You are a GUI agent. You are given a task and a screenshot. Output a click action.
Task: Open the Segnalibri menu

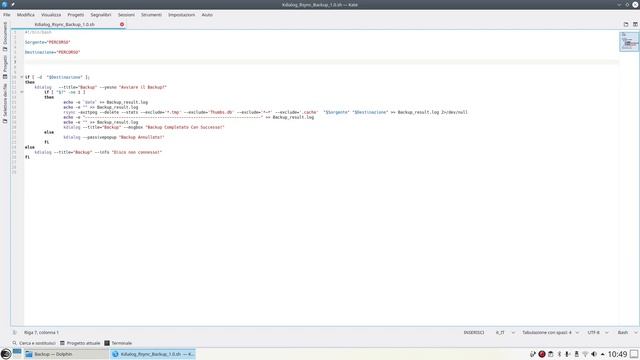[101, 15]
